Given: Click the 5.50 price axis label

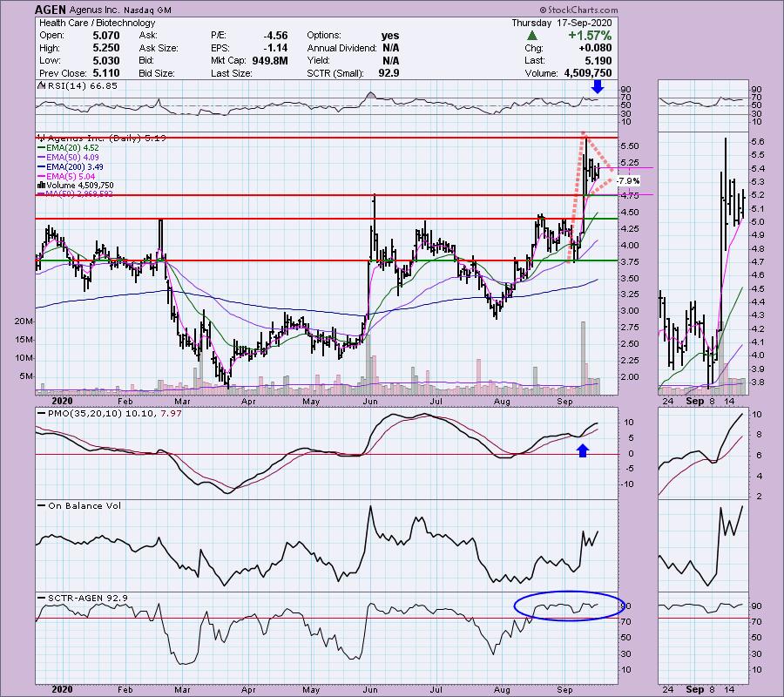Looking at the screenshot, I should 629,146.
